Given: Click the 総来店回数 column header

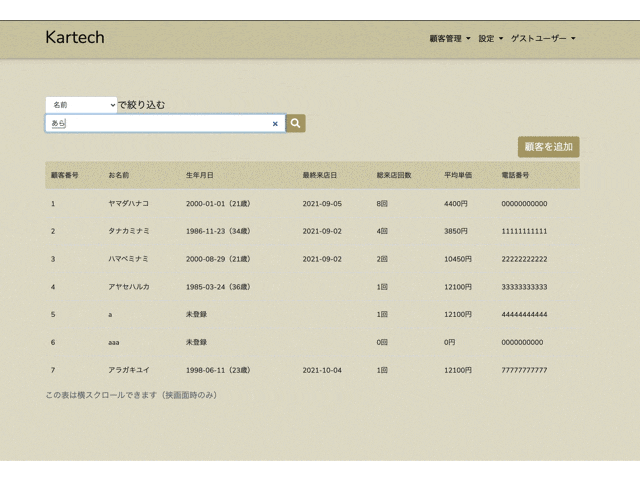Looking at the screenshot, I should click(x=394, y=175).
